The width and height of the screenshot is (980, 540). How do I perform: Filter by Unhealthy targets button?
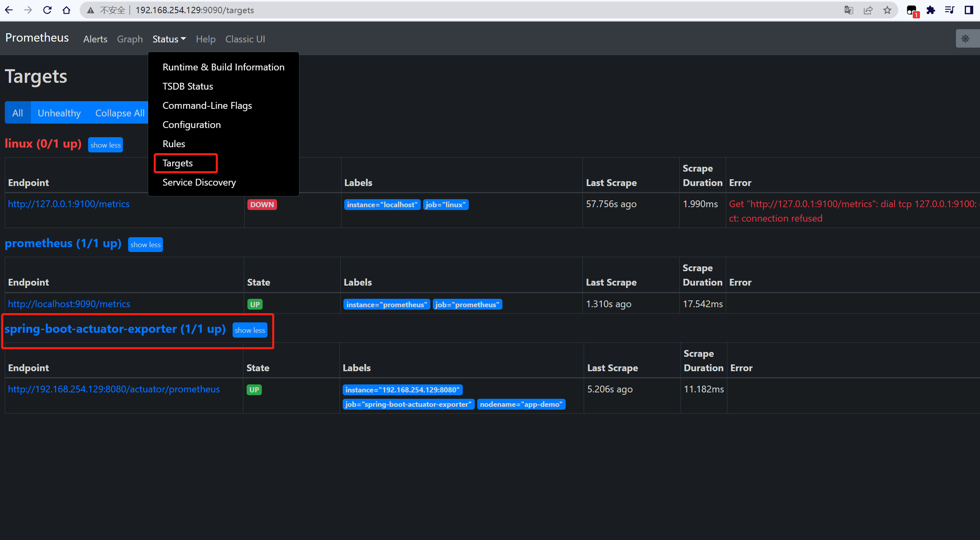point(59,112)
